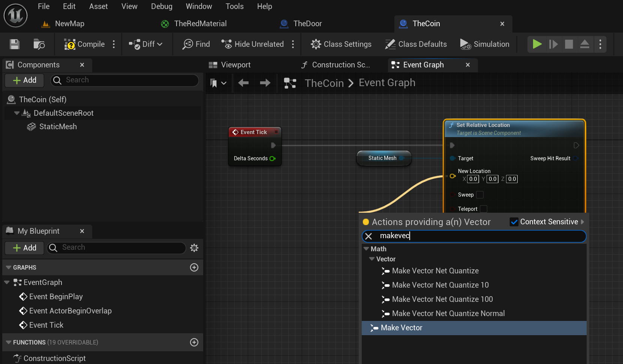Add a component with the Add button

25,80
